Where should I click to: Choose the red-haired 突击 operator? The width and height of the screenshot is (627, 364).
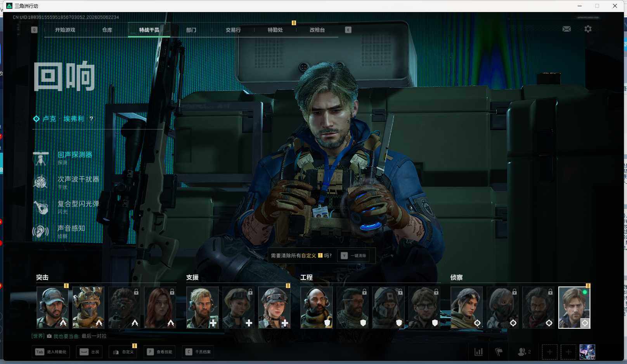click(x=160, y=307)
